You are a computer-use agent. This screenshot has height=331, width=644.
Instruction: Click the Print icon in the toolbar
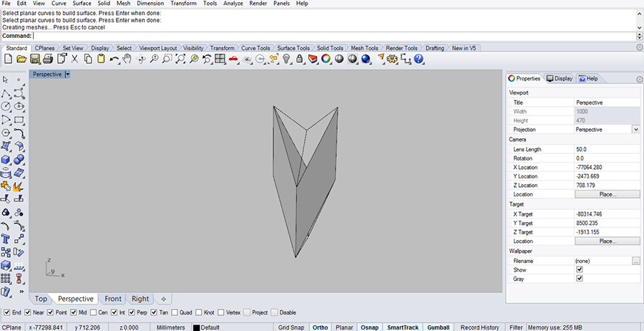(x=48, y=59)
